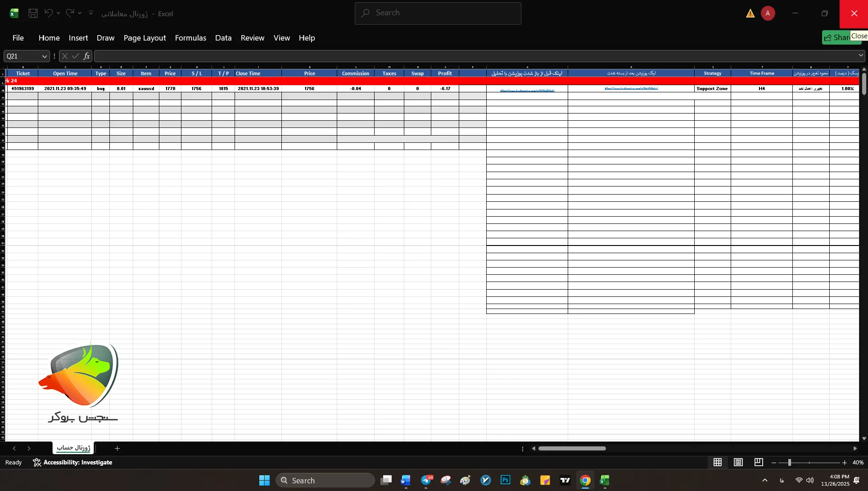Click the zoom in plus icon
Screen dimensions: 868x491
coord(845,463)
